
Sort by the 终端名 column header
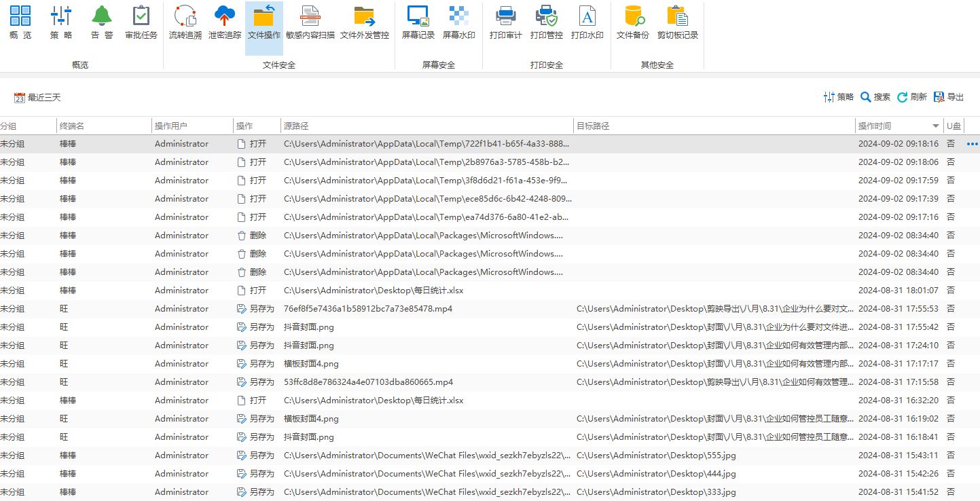pyautogui.click(x=104, y=126)
